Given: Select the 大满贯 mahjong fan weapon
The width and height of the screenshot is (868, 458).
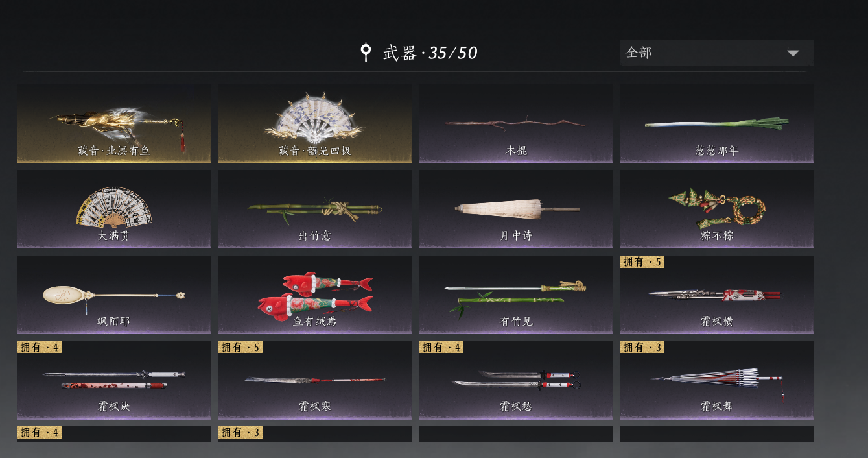Looking at the screenshot, I should (114, 209).
